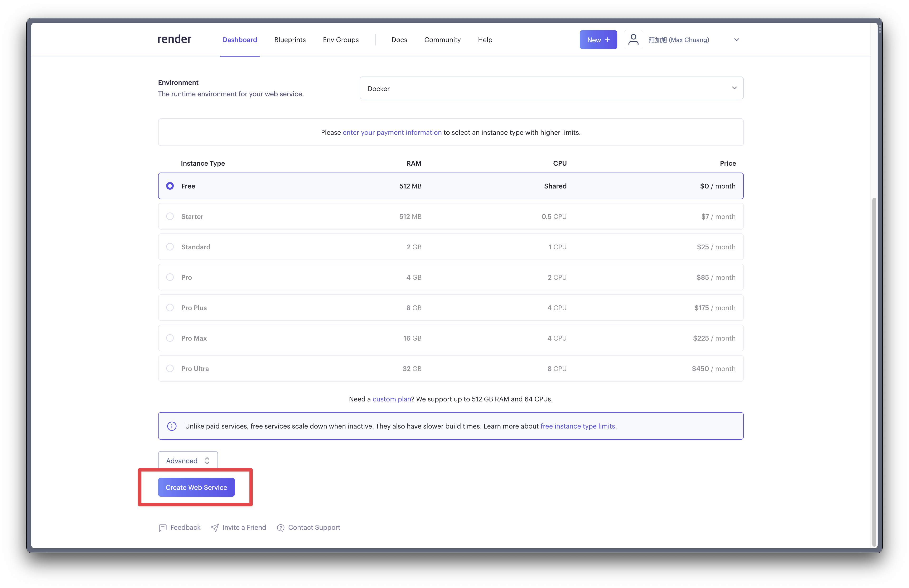The image size is (909, 588).
Task: Click the page's vertical scrollbar
Action: click(x=874, y=370)
